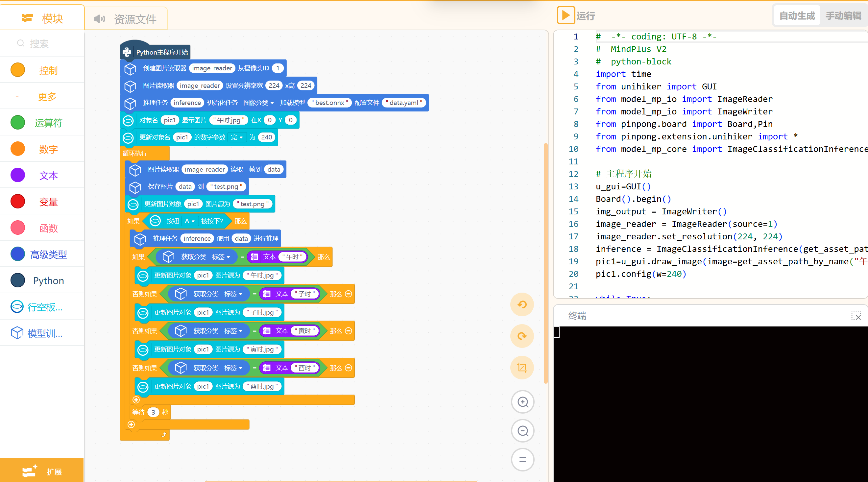This screenshot has height=482, width=868.
Task: Switch to 自动生成 code mode
Action: [x=797, y=15]
